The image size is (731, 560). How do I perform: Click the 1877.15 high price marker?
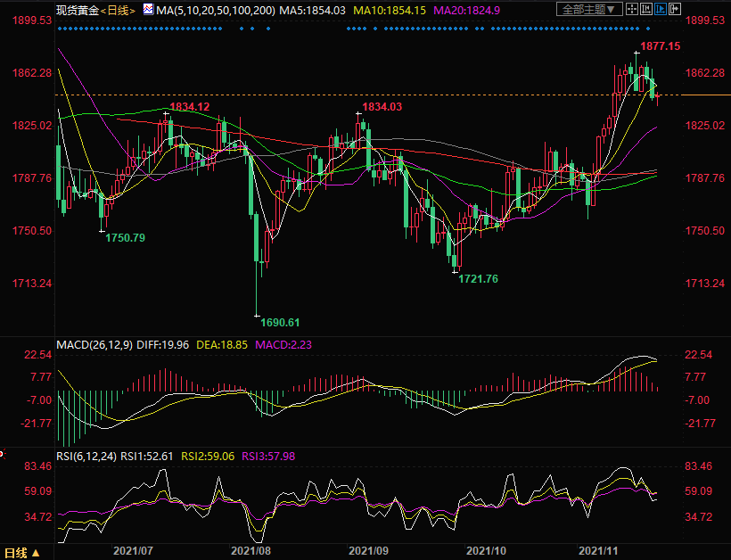tap(659, 46)
